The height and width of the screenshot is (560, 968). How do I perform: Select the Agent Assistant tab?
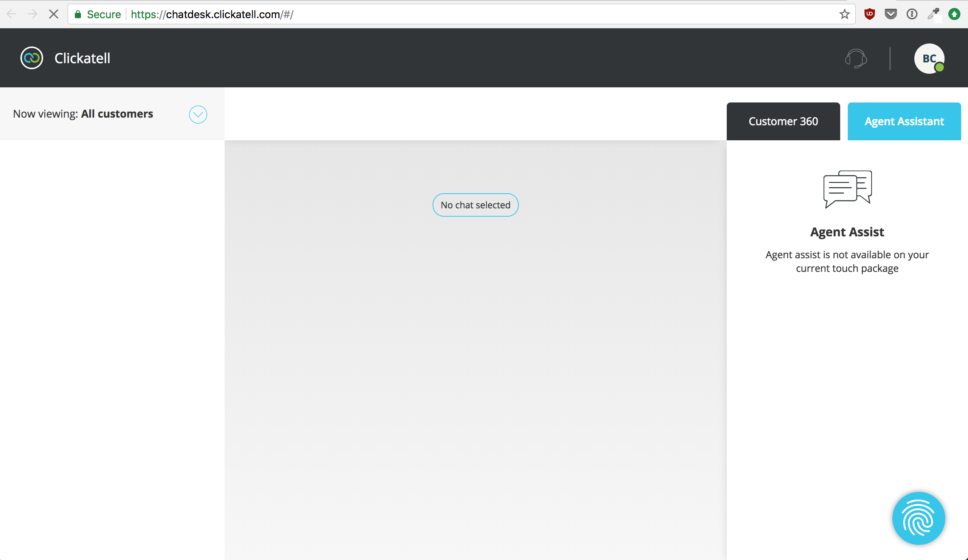[x=904, y=121]
